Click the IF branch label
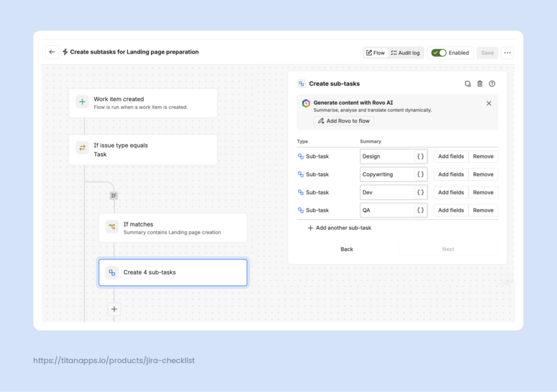Viewport: 557px width, 392px height. (x=114, y=196)
